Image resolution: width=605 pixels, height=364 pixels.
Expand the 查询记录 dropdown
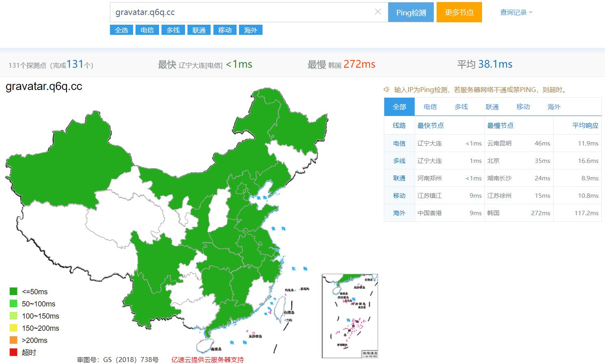pyautogui.click(x=516, y=13)
